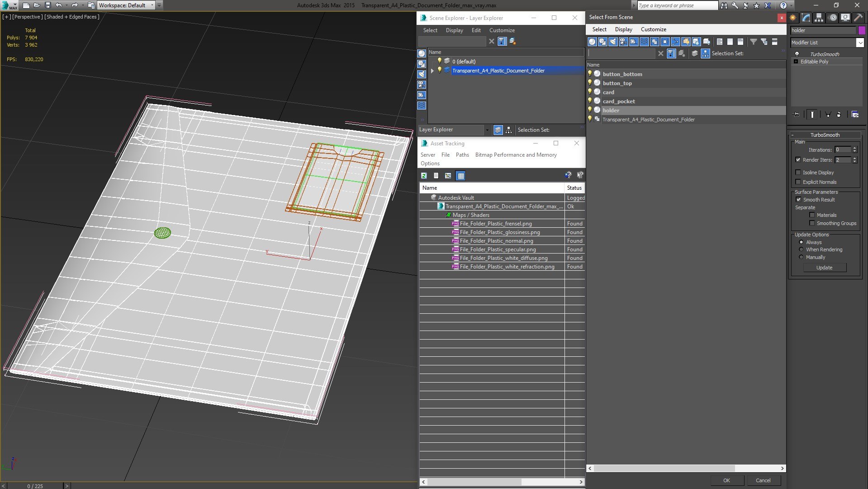The width and height of the screenshot is (868, 489).
Task: Enable the Isoline Display checkbox
Action: [x=798, y=173]
